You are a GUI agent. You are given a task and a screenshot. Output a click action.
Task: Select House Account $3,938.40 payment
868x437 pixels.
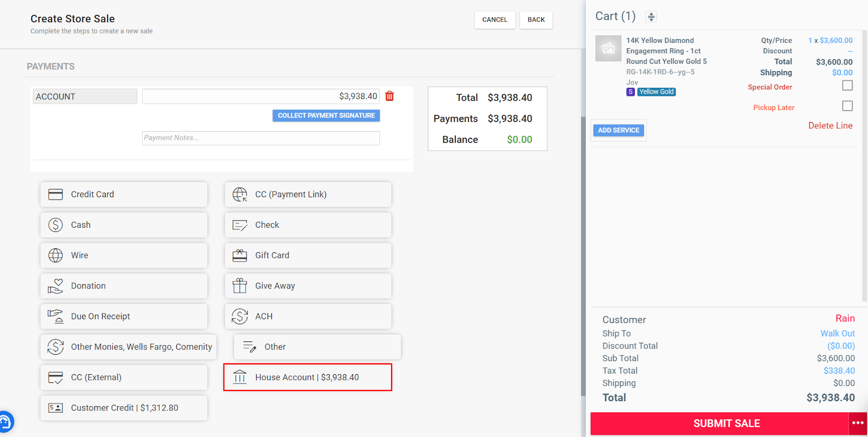(308, 377)
